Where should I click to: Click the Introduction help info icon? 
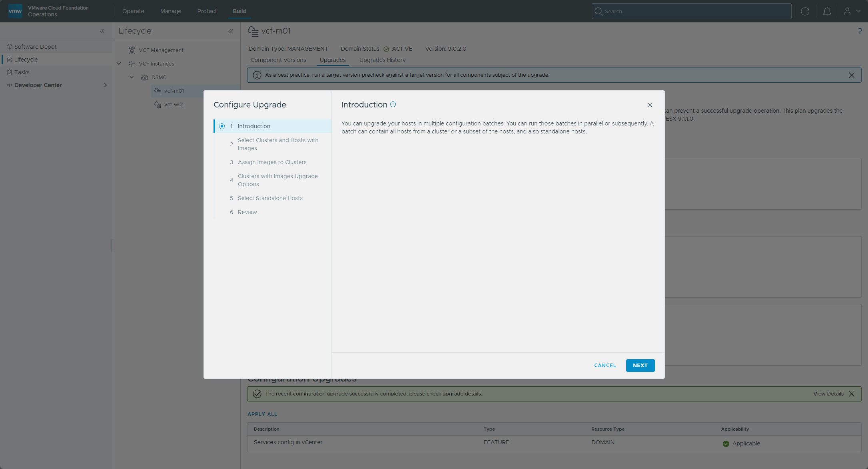point(393,104)
